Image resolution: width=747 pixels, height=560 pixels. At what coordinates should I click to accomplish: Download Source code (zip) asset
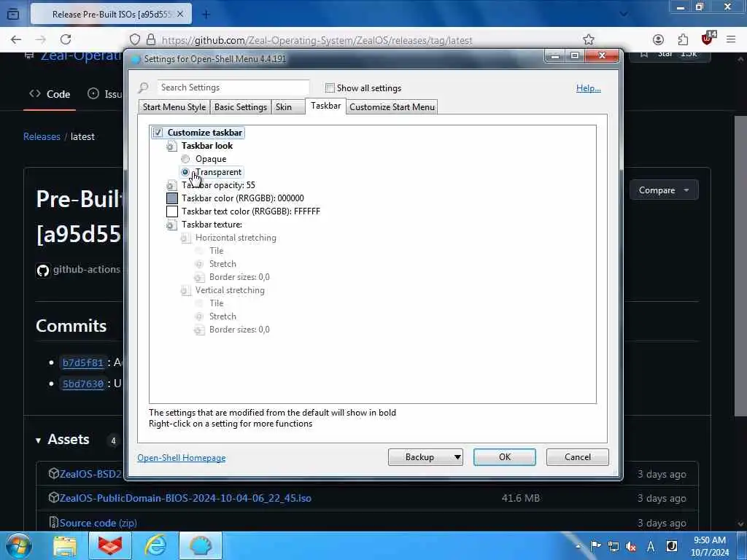click(x=98, y=524)
